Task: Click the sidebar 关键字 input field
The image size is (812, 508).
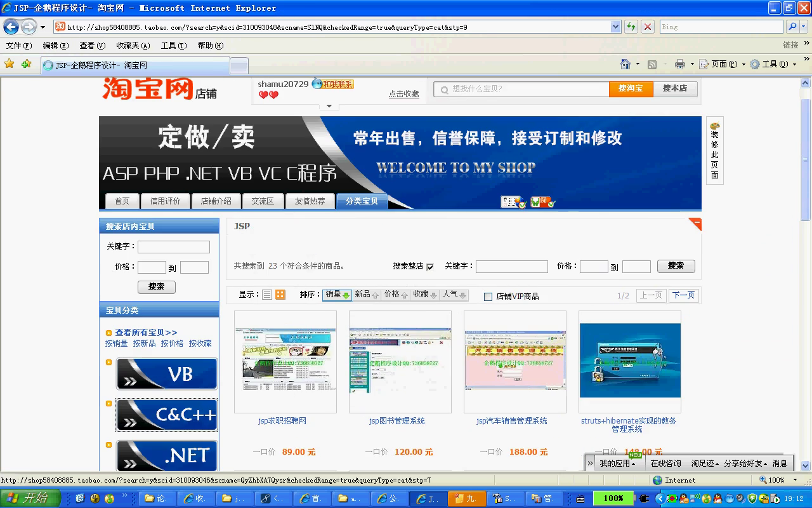Action: tap(174, 247)
